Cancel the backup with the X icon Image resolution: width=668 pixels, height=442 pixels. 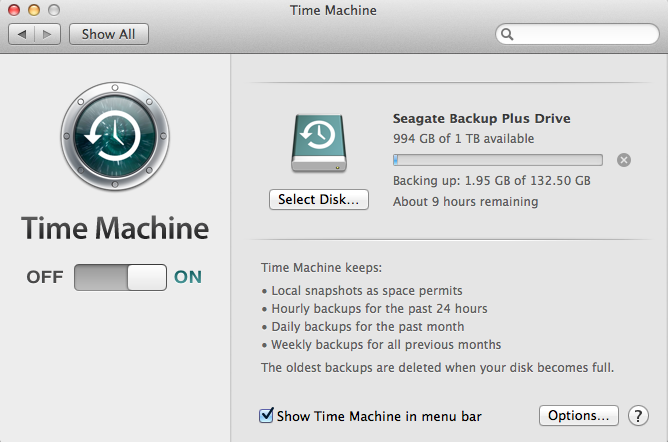click(624, 160)
